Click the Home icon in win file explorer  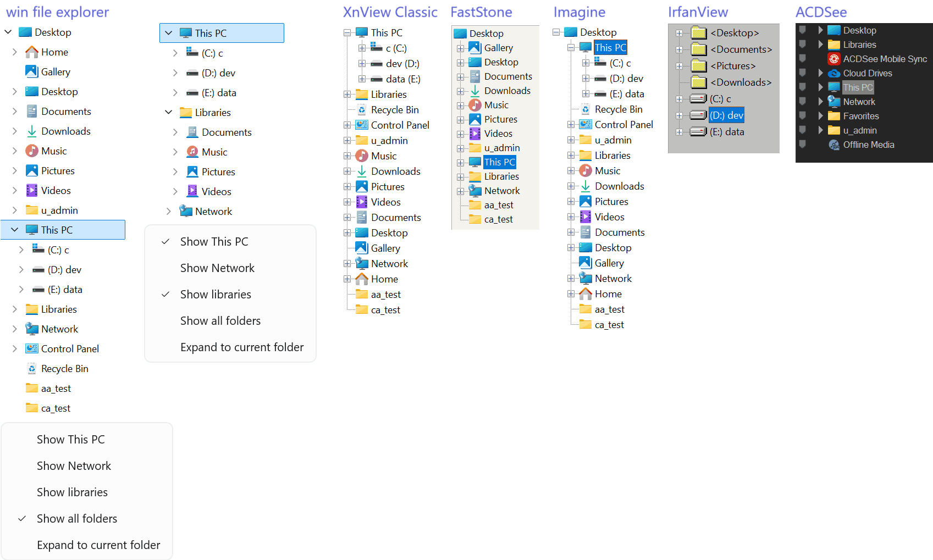(32, 52)
